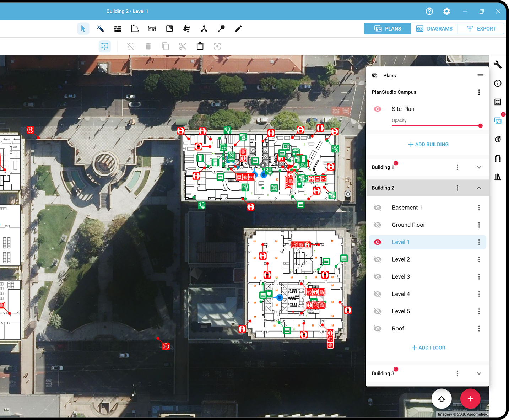Open the wrench tools panel in right sidebar
The height and width of the screenshot is (420, 509).
pos(498,64)
